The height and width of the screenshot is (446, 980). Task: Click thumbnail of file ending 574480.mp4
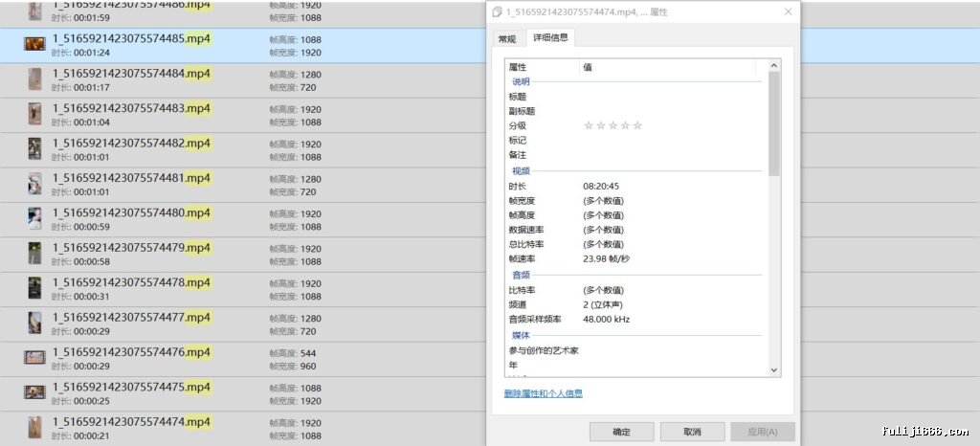coord(34,218)
